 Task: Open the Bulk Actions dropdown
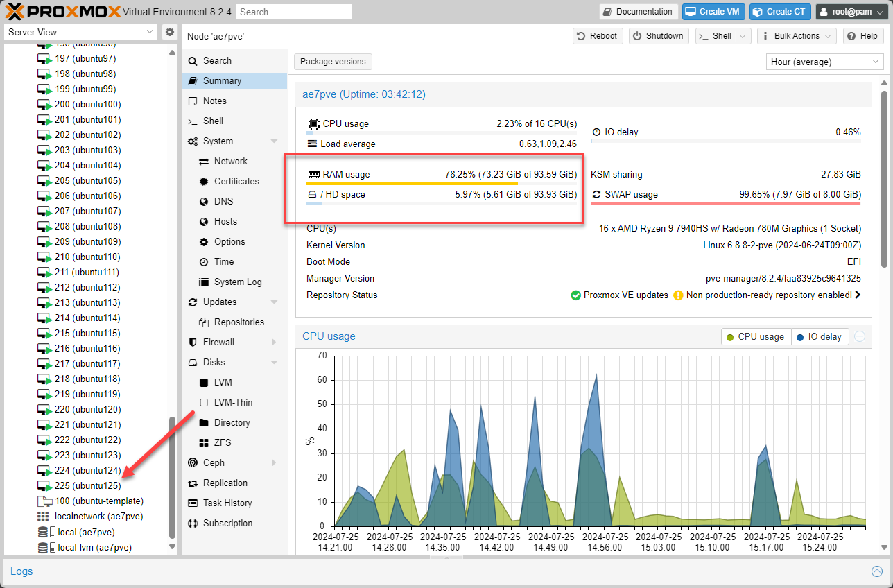(x=796, y=36)
